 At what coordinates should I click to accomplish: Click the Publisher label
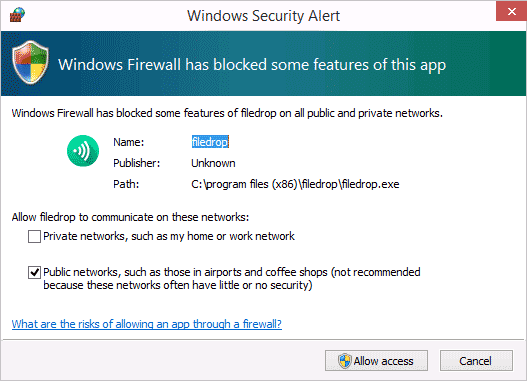pos(136,163)
